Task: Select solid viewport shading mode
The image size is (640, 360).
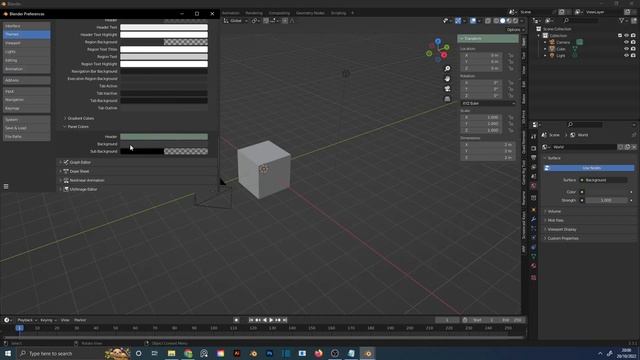Action: 502,21
